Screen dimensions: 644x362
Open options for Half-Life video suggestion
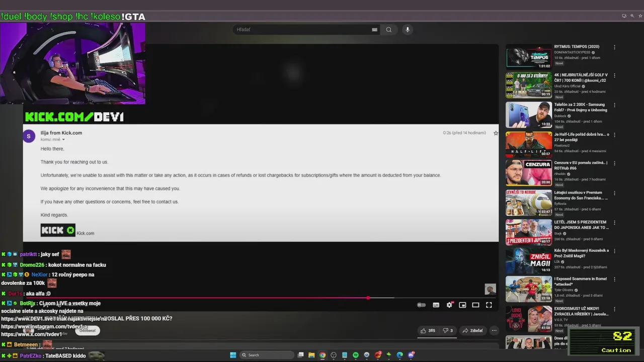[x=614, y=135]
